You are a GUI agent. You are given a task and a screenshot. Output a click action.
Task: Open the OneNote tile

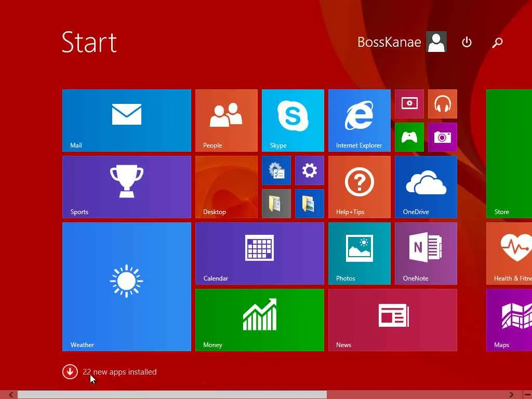click(426, 254)
